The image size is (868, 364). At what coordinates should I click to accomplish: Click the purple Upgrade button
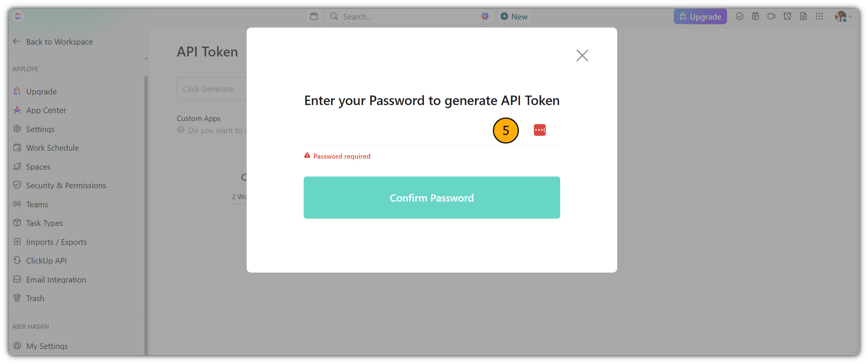click(x=700, y=16)
